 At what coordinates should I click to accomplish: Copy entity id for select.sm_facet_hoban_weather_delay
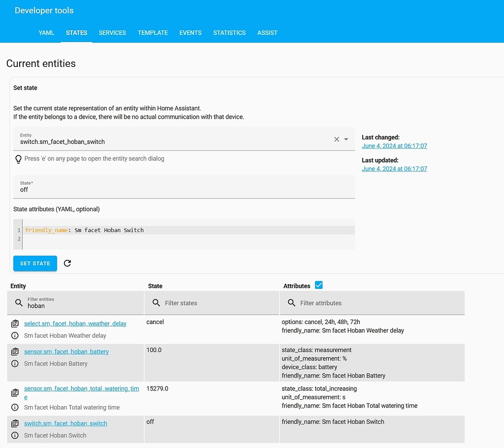(x=15, y=322)
